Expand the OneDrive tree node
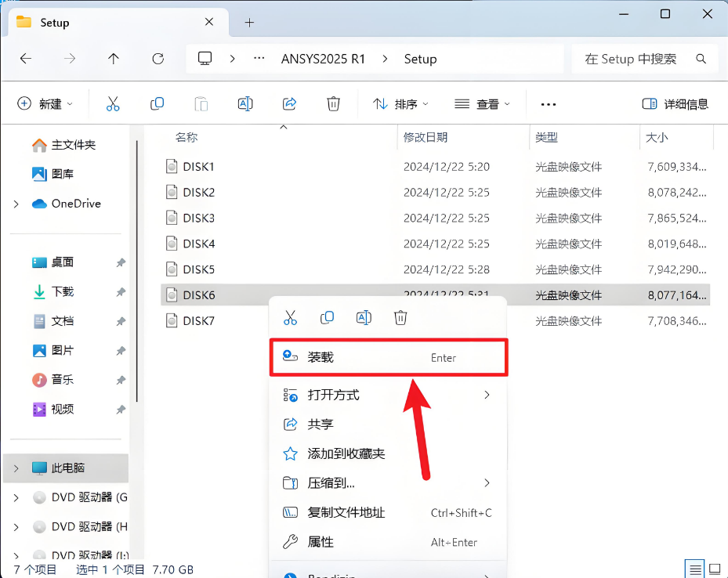The image size is (728, 578). (16, 204)
